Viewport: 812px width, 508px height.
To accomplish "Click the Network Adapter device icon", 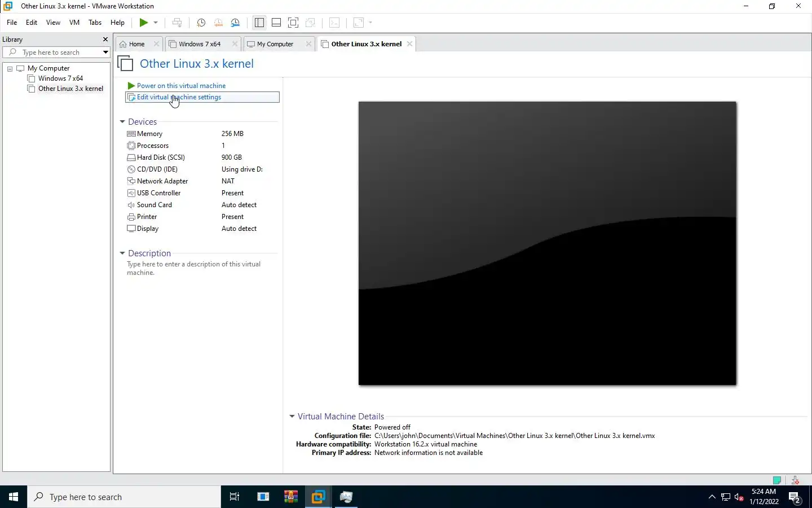I will tap(131, 181).
